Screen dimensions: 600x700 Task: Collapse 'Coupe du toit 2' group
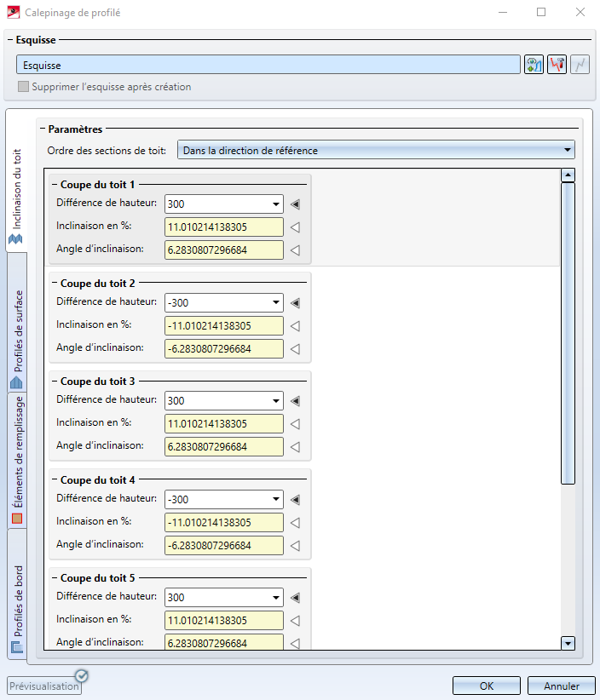55,283
